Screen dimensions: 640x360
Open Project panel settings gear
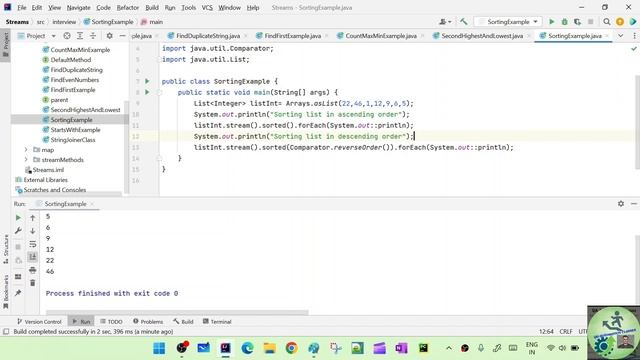point(109,36)
